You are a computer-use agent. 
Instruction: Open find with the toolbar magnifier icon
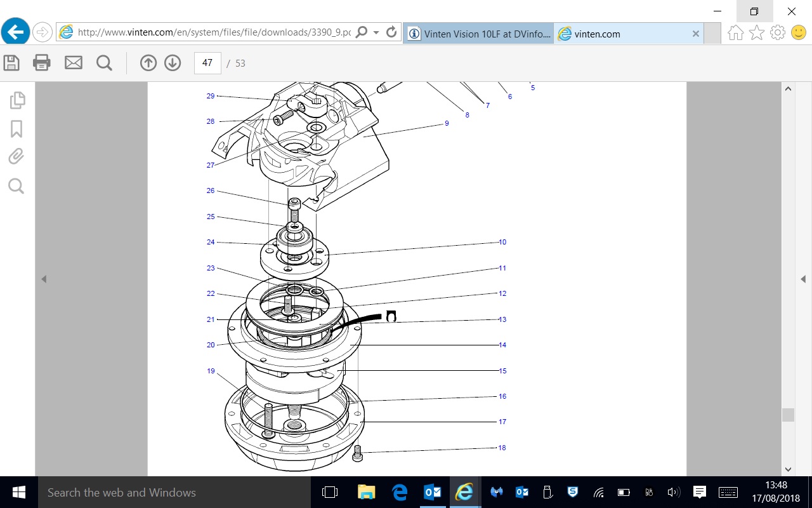[104, 63]
